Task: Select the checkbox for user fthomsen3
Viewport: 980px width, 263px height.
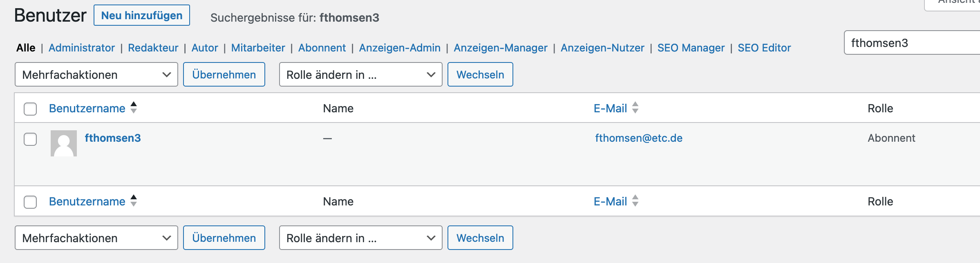Action: click(x=30, y=139)
